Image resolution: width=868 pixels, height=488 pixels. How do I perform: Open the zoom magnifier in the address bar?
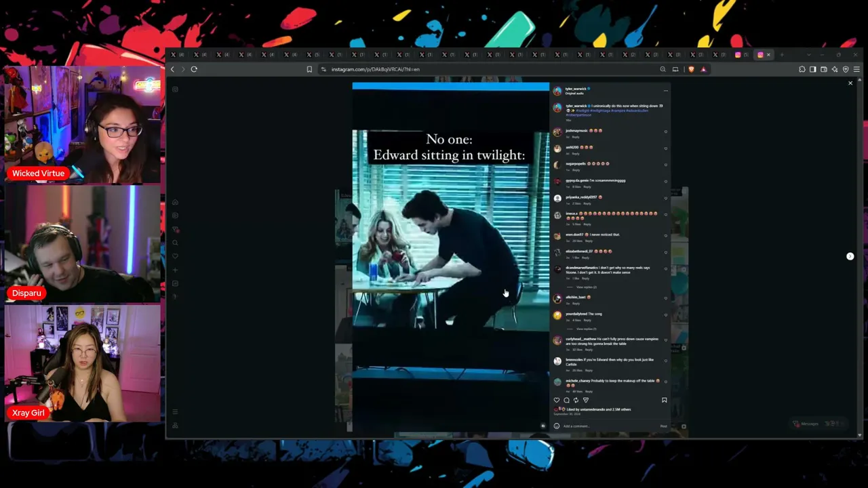tap(663, 69)
